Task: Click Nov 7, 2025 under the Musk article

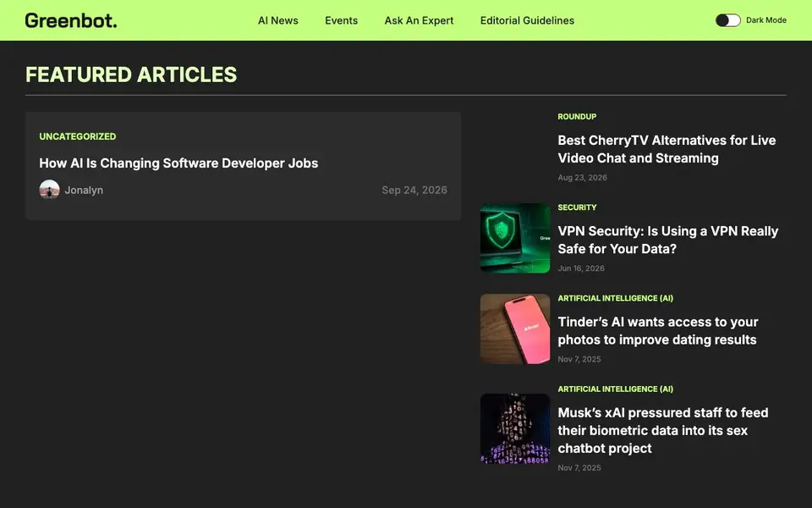Action: click(x=579, y=467)
